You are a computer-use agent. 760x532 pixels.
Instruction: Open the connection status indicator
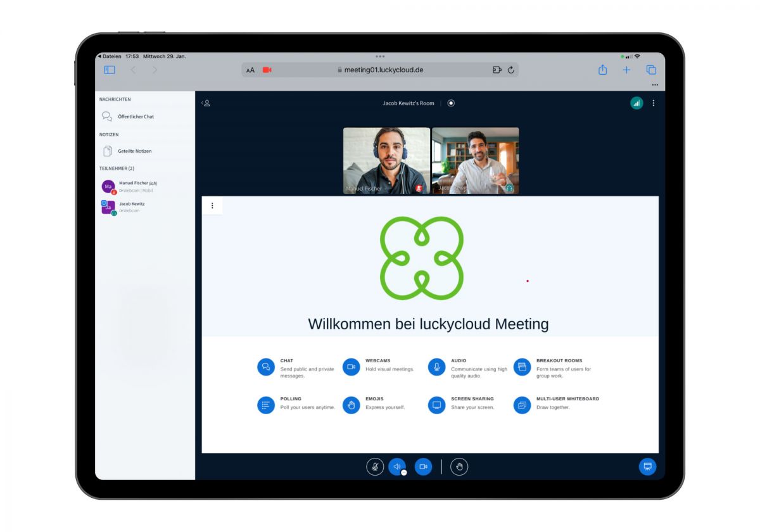(x=636, y=103)
